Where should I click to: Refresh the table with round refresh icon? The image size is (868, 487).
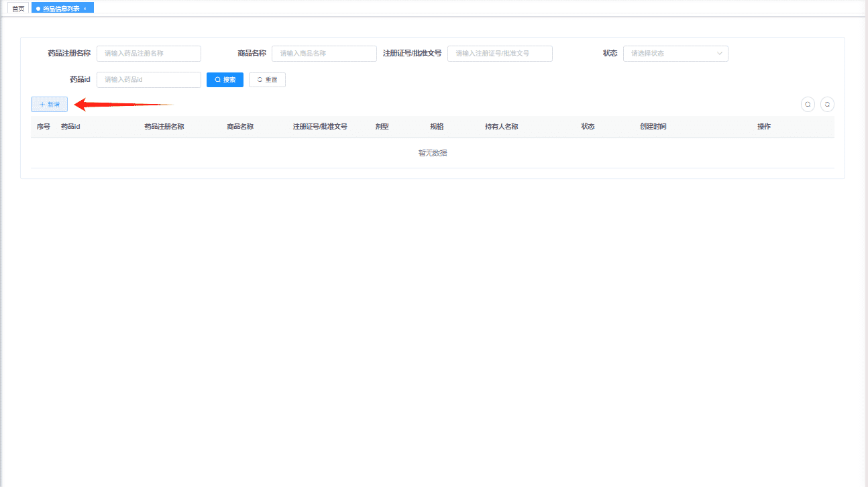click(x=827, y=105)
